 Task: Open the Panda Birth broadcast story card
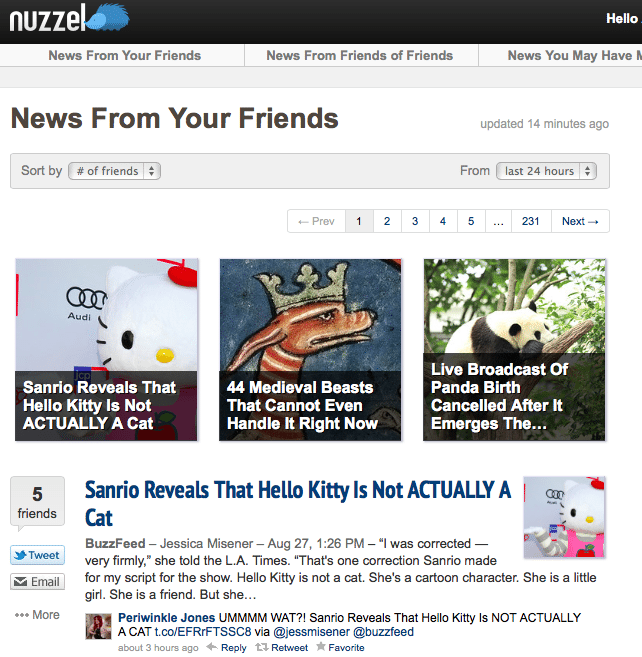(x=514, y=350)
